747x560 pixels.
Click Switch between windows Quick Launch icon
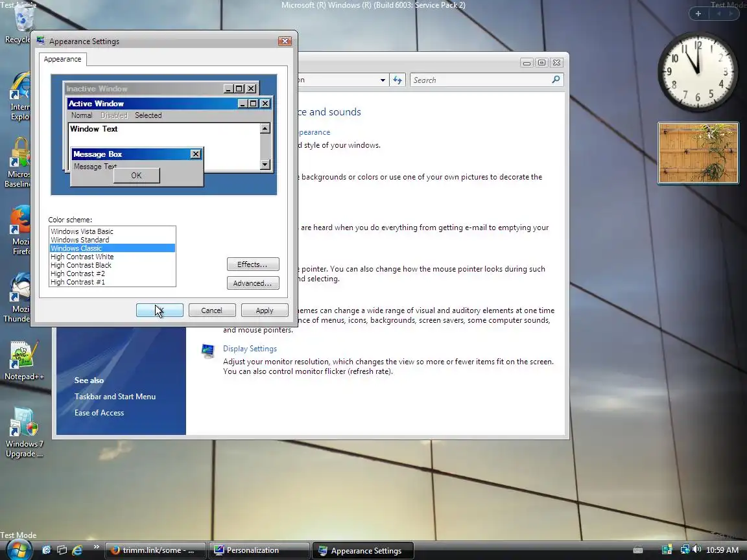pos(62,550)
